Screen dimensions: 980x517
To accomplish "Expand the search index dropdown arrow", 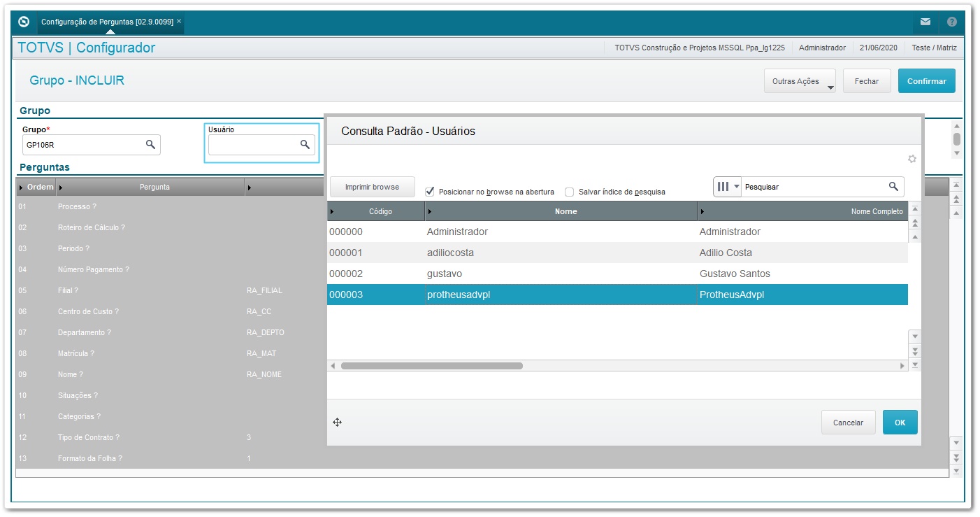I will pos(736,187).
